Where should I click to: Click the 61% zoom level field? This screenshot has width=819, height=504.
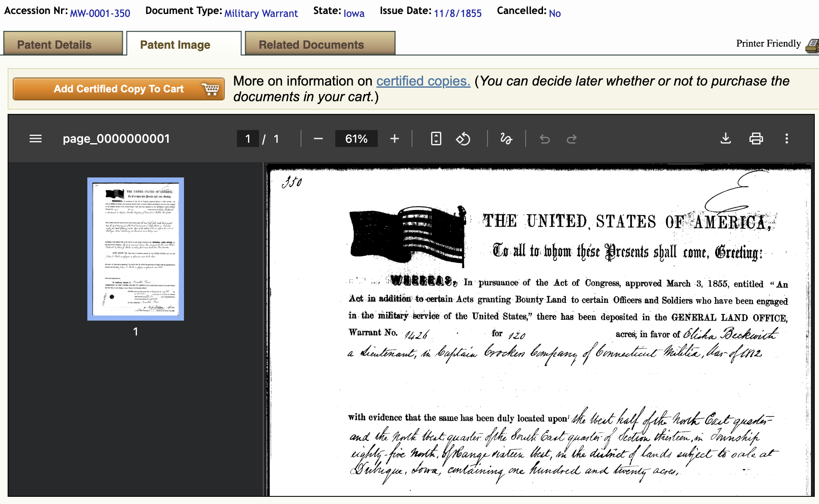point(356,138)
